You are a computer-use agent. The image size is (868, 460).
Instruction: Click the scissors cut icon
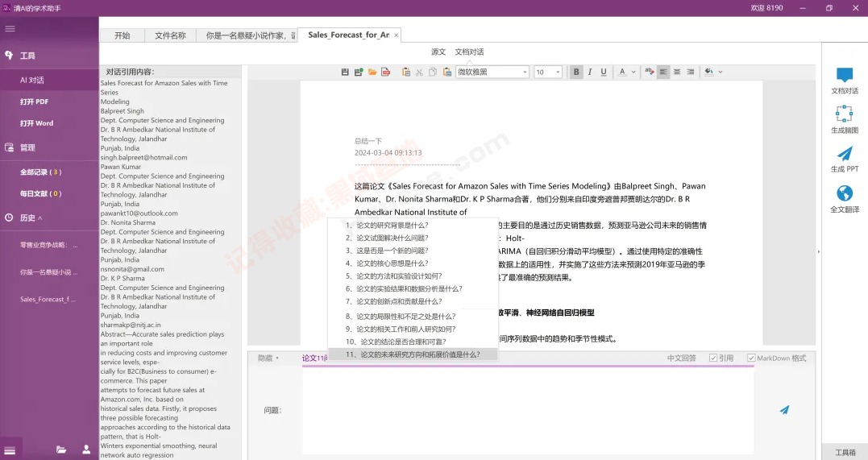419,72
